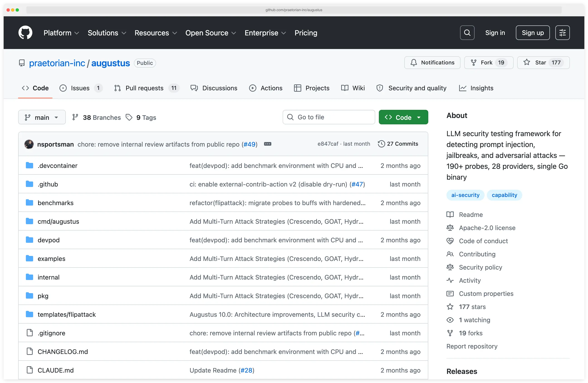Expand the Open Source menu

pos(211,33)
